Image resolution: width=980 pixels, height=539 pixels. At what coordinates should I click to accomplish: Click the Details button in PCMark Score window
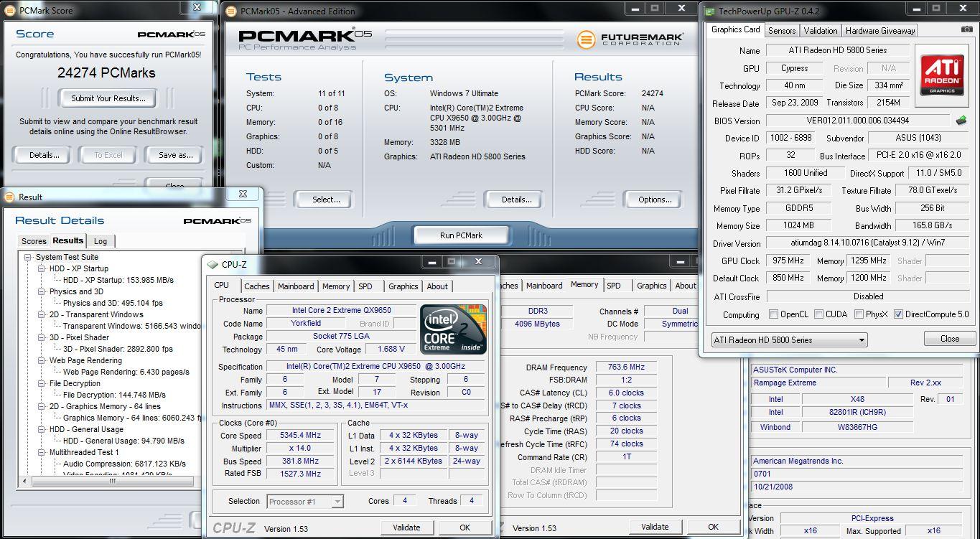44,155
